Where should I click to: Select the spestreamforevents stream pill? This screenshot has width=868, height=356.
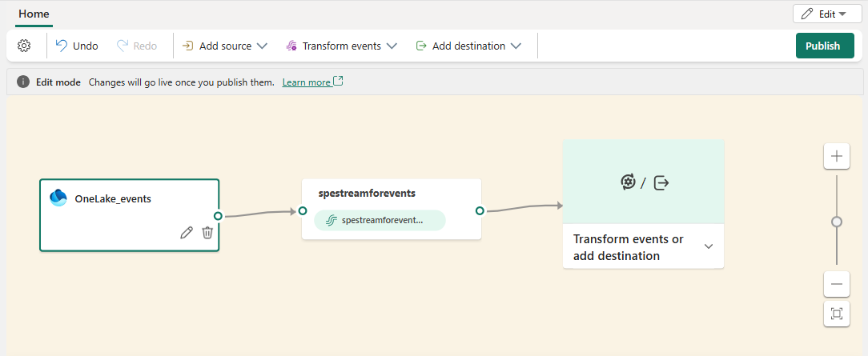click(380, 220)
